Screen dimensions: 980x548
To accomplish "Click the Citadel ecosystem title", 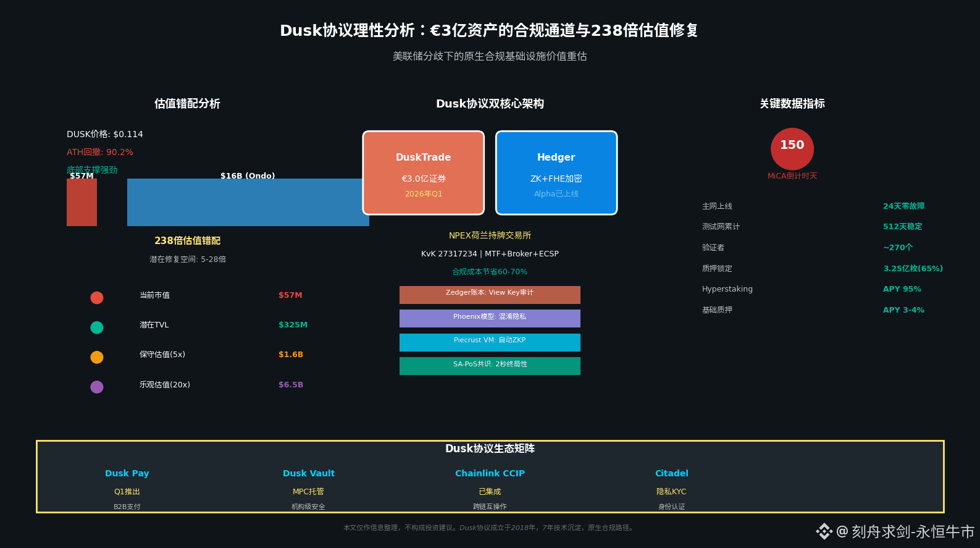I will coord(672,473).
